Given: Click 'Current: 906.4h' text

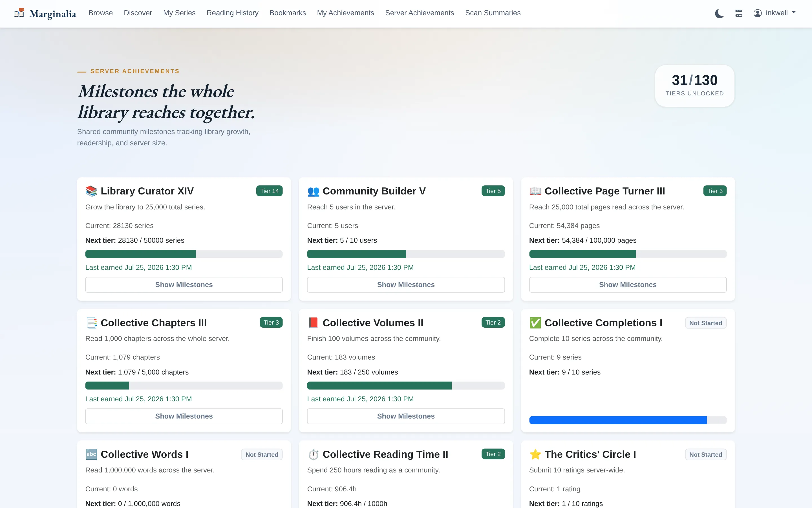Looking at the screenshot, I should 332,489.
